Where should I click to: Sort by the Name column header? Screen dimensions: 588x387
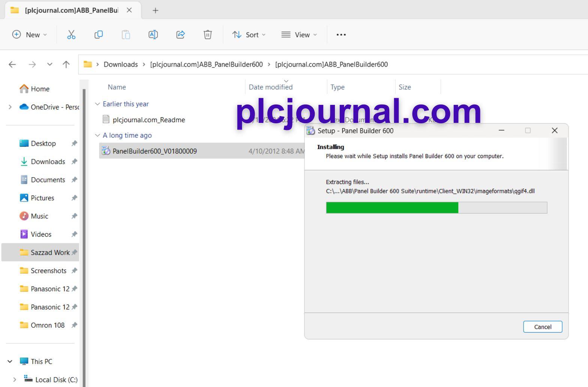pyautogui.click(x=117, y=87)
